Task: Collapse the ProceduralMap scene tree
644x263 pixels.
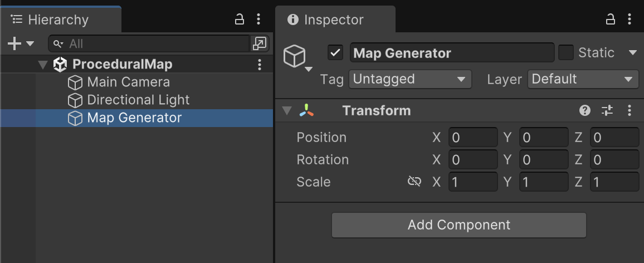Action: (43, 65)
